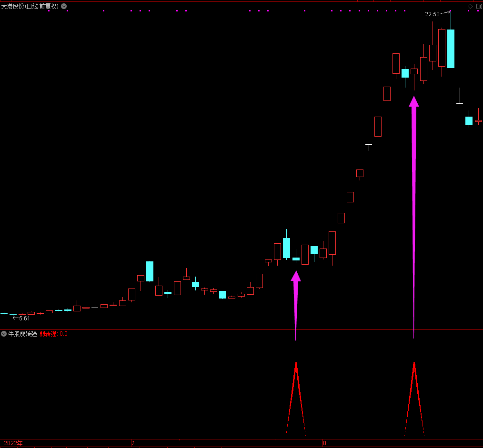The width and height of the screenshot is (483, 448).
Task: Select the white inverted-T candle after the 22.50 peak
Action: tap(460, 96)
